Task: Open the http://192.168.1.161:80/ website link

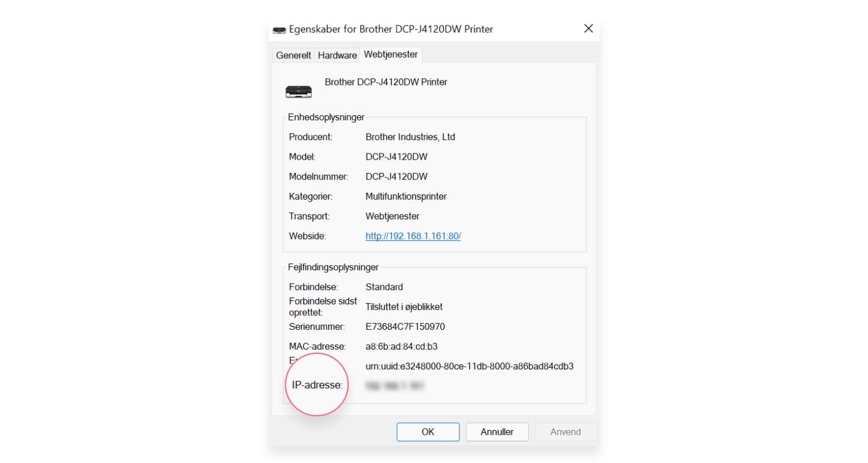Action: (x=413, y=236)
